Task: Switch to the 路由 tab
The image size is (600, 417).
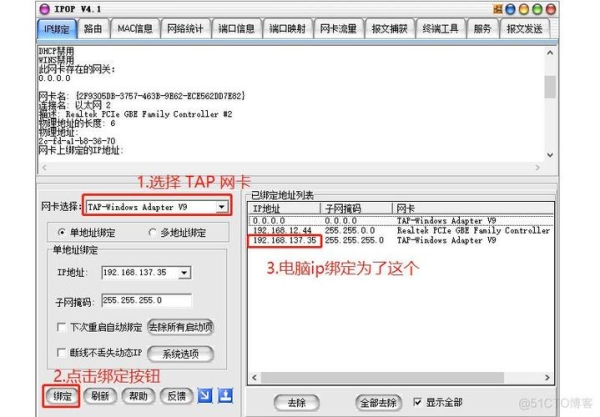Action: click(93, 29)
